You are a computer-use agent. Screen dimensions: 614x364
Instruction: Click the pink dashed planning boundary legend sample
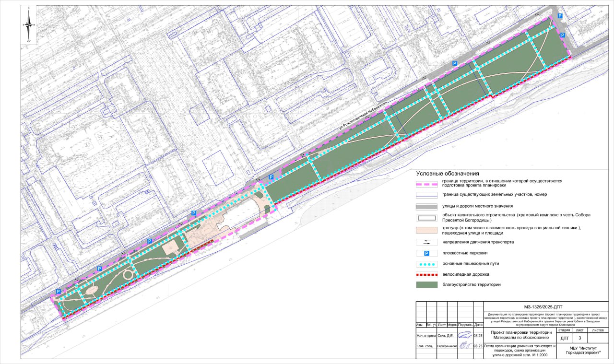426,184
